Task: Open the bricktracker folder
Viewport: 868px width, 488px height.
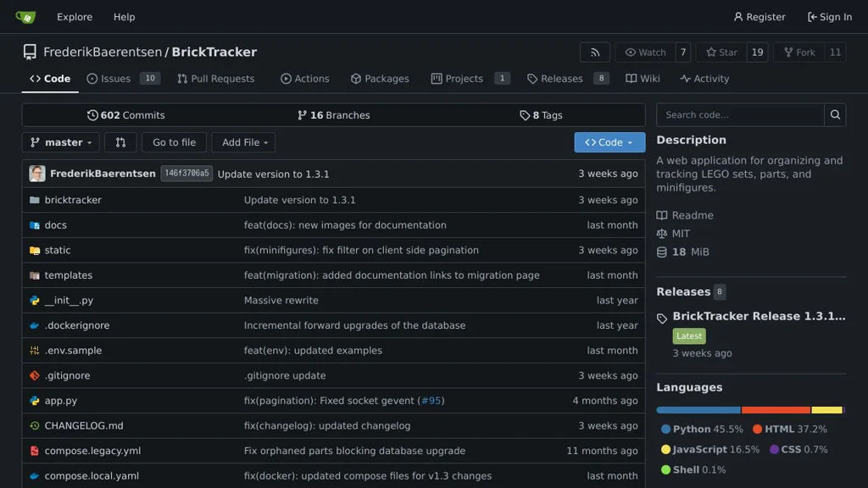Action: click(73, 200)
